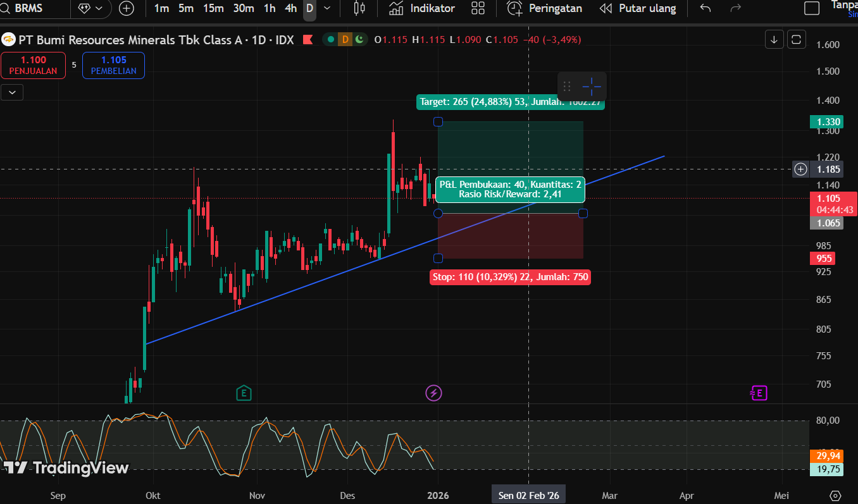Screen dimensions: 858x504
Task: Click the undo arrow in toolbar
Action: point(706,8)
